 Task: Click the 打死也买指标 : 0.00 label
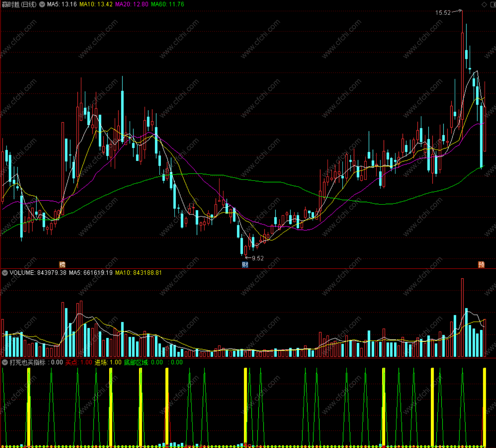pos(36,362)
